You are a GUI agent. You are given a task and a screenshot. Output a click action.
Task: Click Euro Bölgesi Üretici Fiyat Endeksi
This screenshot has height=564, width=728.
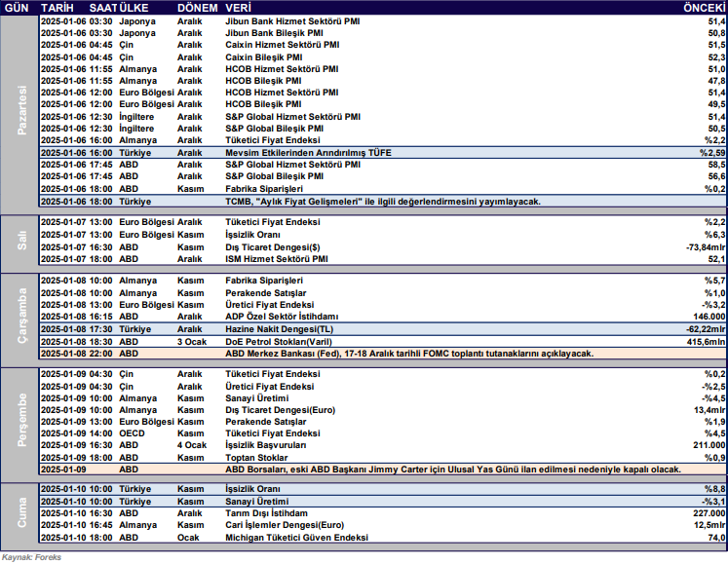click(x=269, y=305)
